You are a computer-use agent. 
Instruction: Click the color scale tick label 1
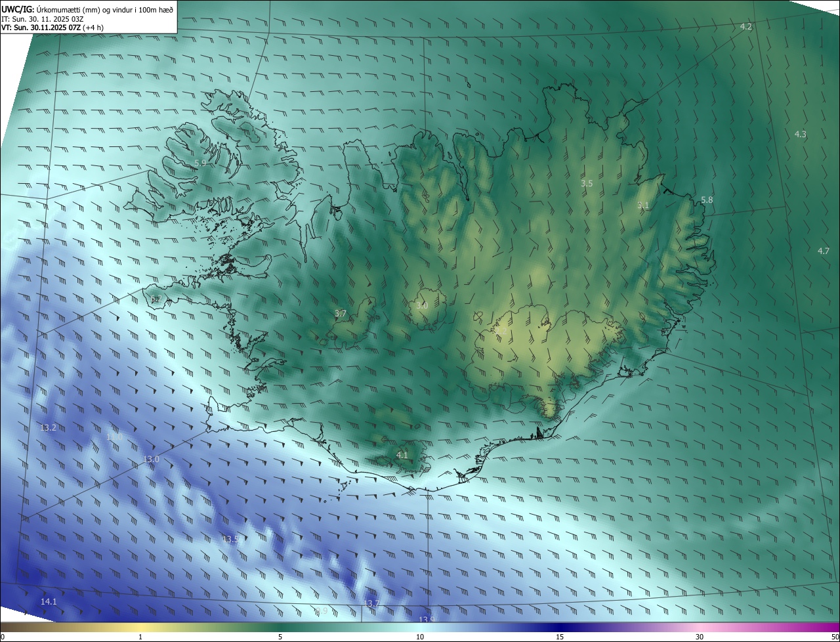(140, 637)
